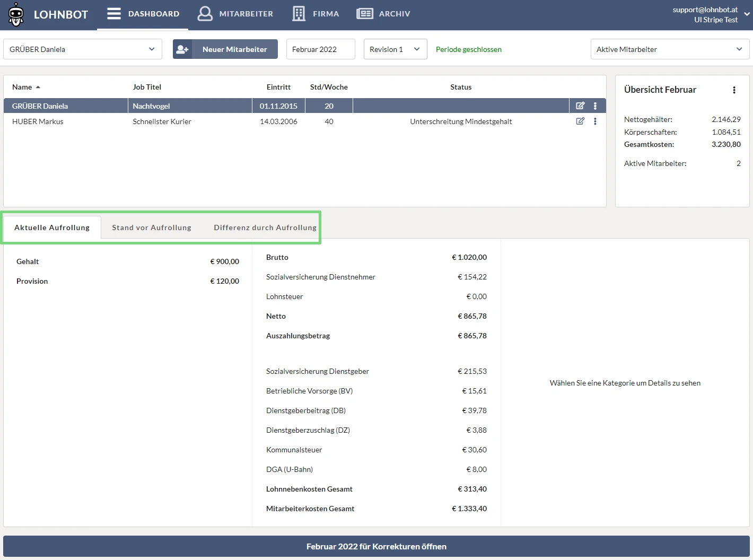Click the Job Titel column header
Viewport: 753px width, 560px height.
[x=147, y=87]
